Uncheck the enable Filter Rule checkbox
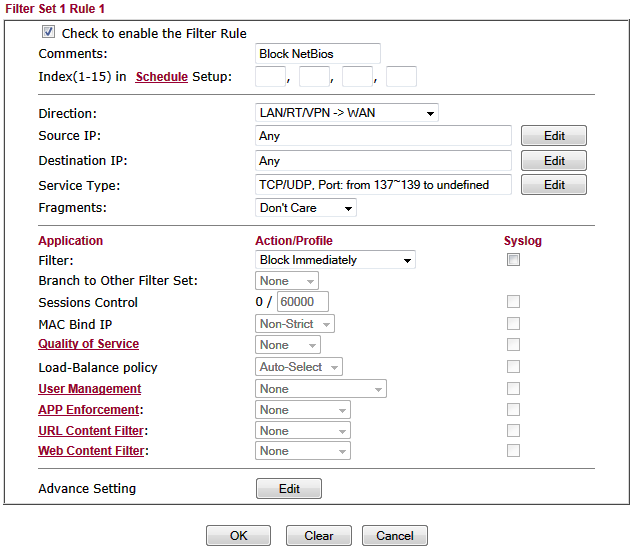The height and width of the screenshot is (548, 633). 48,32
